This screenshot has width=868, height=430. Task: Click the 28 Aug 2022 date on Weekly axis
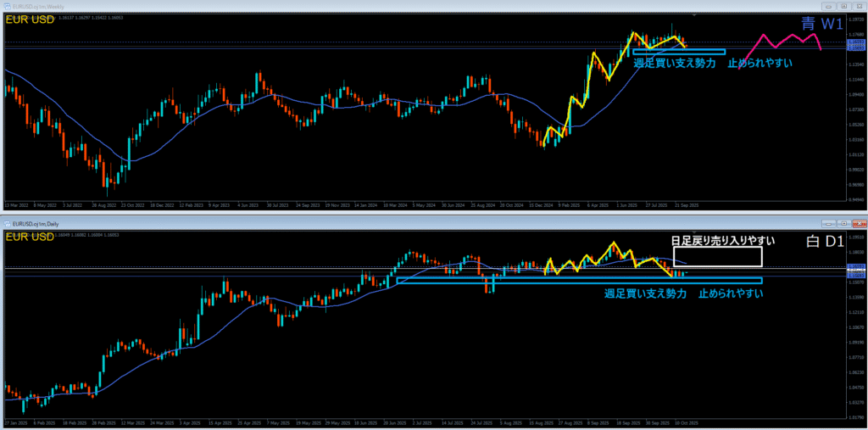point(104,204)
